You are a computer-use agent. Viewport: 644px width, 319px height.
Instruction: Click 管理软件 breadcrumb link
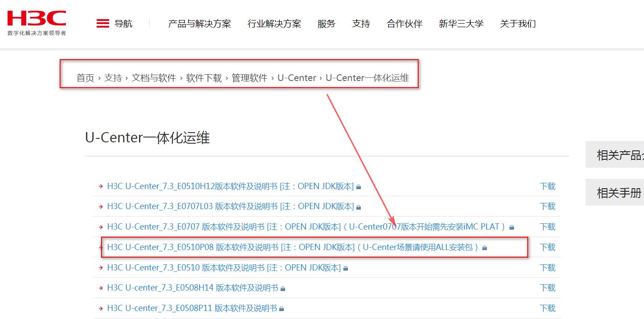[x=249, y=78]
